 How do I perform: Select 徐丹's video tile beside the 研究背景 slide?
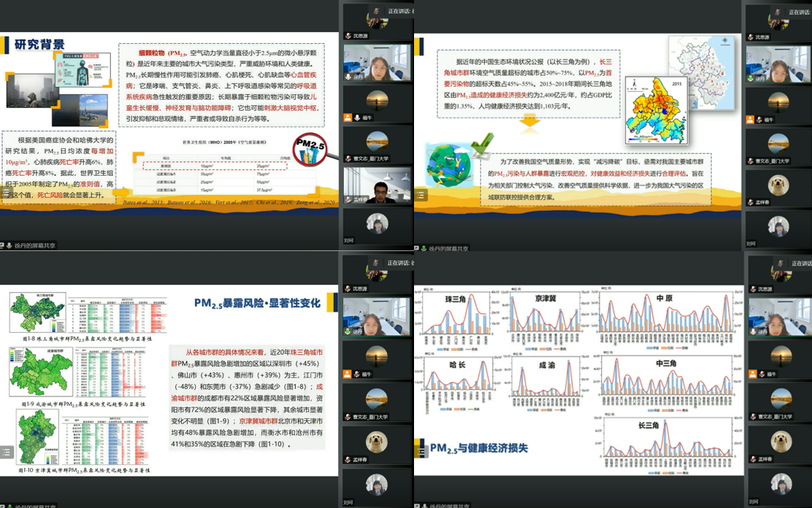tap(377, 62)
